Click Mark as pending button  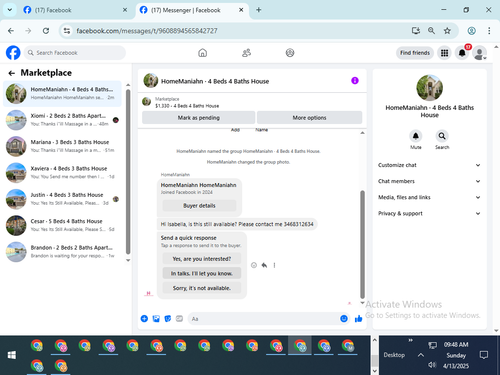198,118
